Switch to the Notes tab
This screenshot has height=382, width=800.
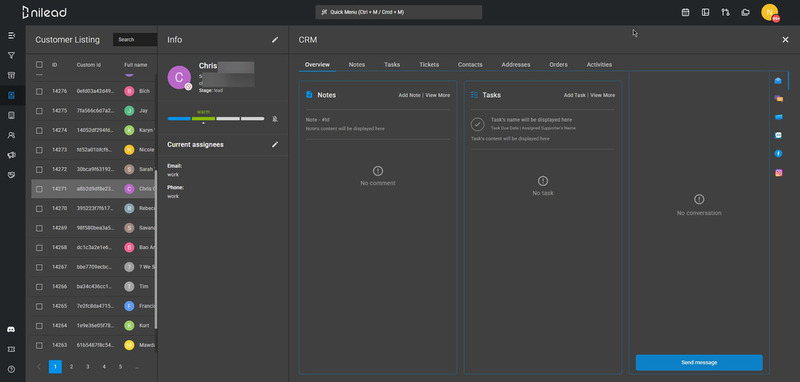pyautogui.click(x=357, y=65)
